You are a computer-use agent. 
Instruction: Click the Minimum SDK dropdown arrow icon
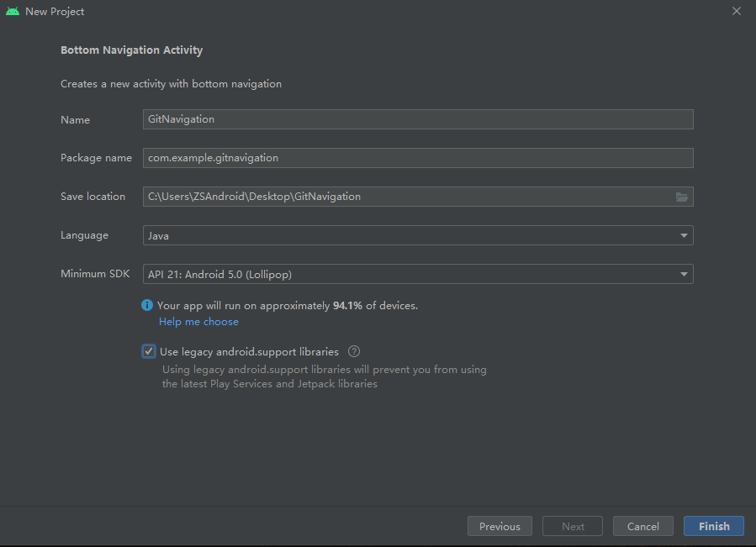[x=684, y=274]
